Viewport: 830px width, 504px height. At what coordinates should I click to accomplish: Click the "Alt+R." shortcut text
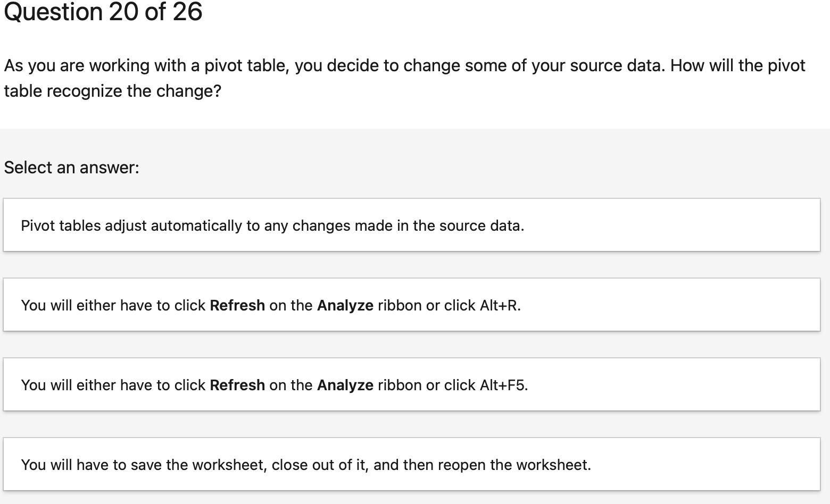pos(500,305)
